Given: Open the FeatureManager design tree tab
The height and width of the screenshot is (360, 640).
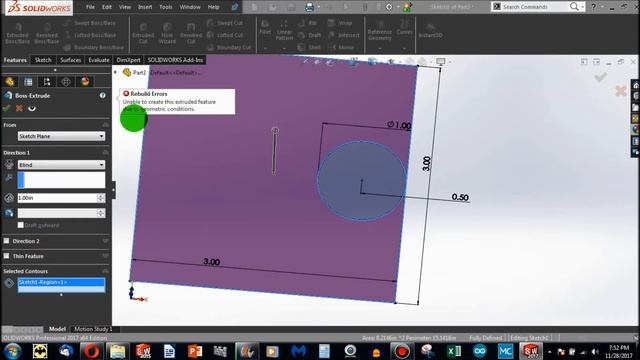Looking at the screenshot, I should [x=10, y=82].
